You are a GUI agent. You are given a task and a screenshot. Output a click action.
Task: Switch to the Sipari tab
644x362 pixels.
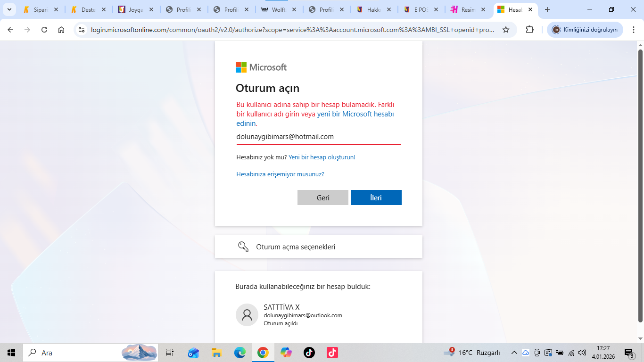[x=40, y=9]
